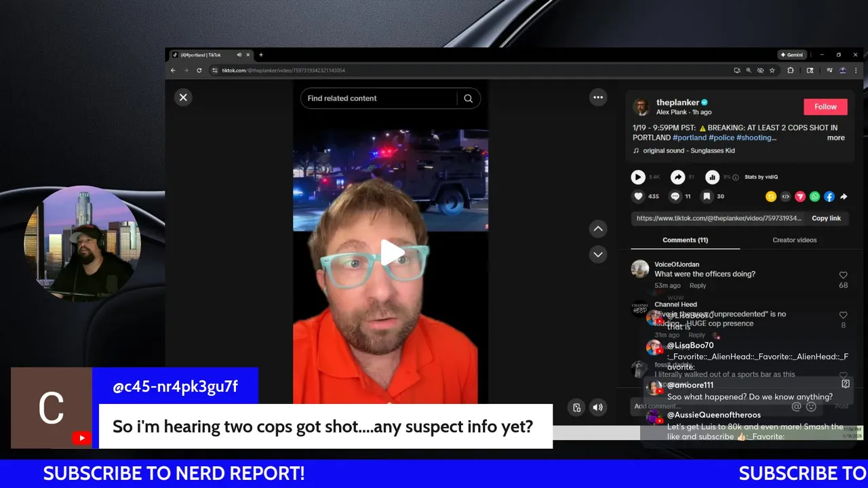Open the three-dot more options menu
868x488 pixels.
coord(598,98)
